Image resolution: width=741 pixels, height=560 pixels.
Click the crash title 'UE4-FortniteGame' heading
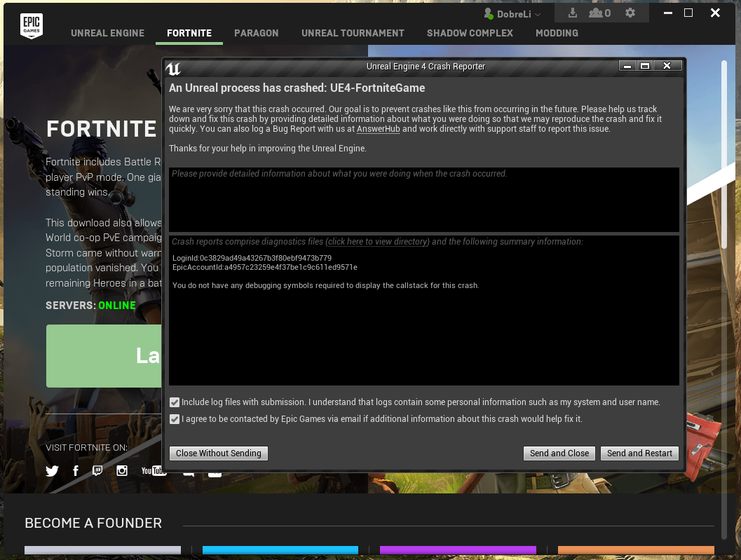(297, 88)
